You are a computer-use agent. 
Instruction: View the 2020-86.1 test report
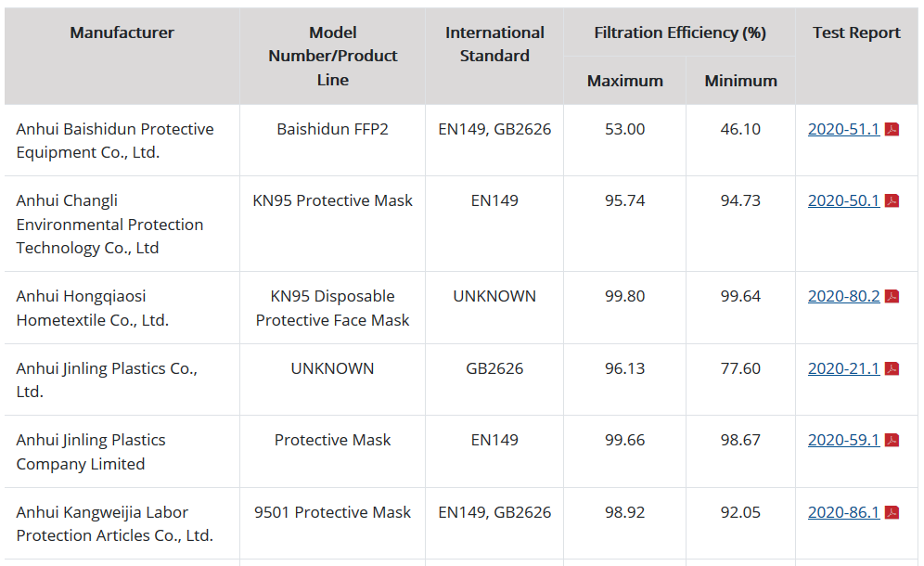[843, 513]
